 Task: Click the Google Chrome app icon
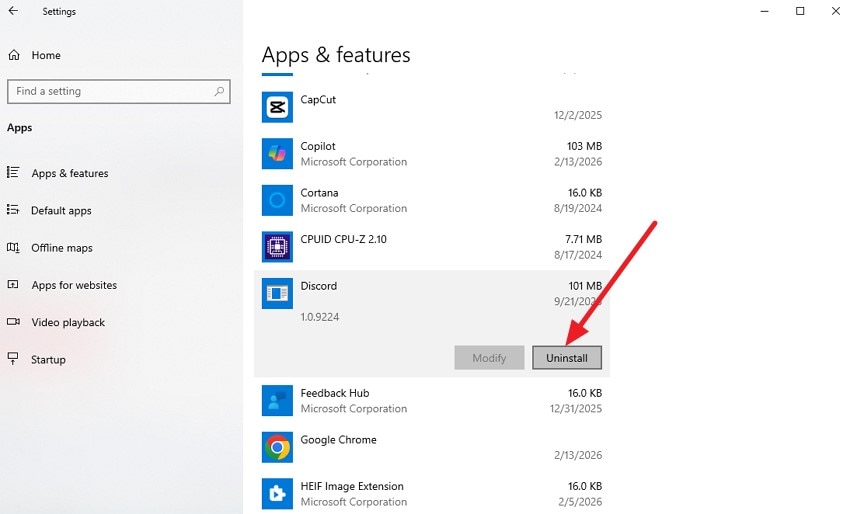[x=277, y=447]
